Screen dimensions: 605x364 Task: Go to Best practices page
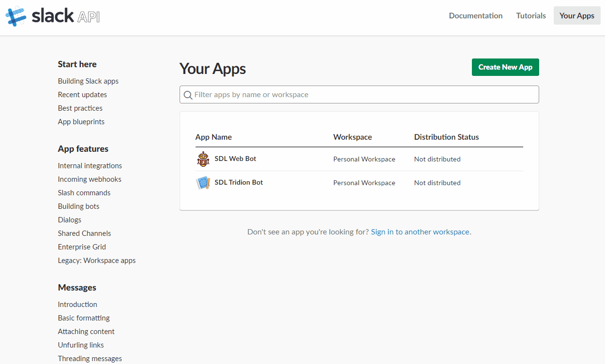point(80,108)
